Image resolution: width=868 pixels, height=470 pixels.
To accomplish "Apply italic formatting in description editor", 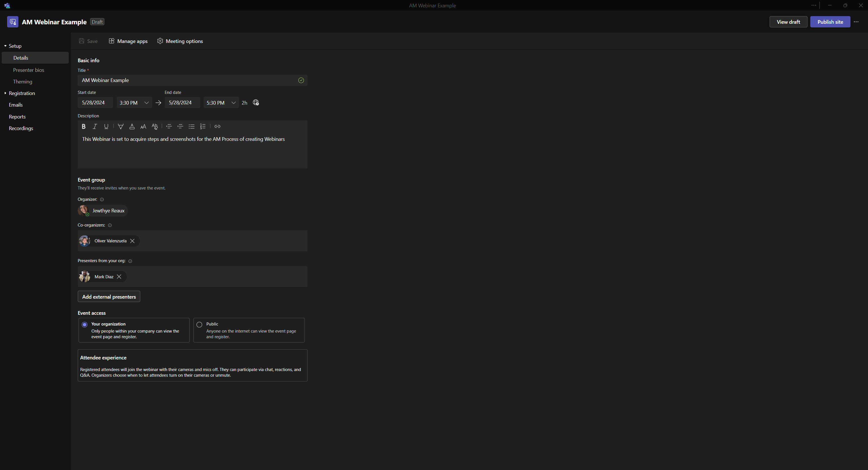I will click(x=95, y=126).
